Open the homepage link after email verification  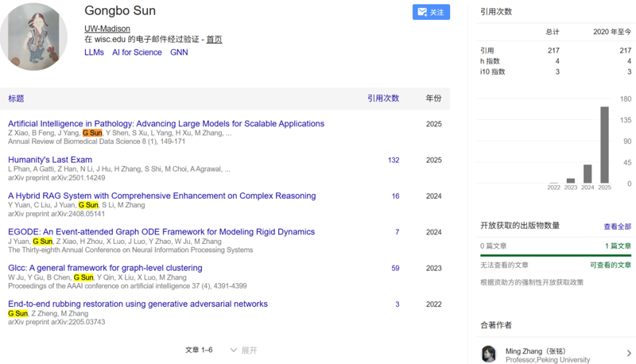(x=214, y=39)
